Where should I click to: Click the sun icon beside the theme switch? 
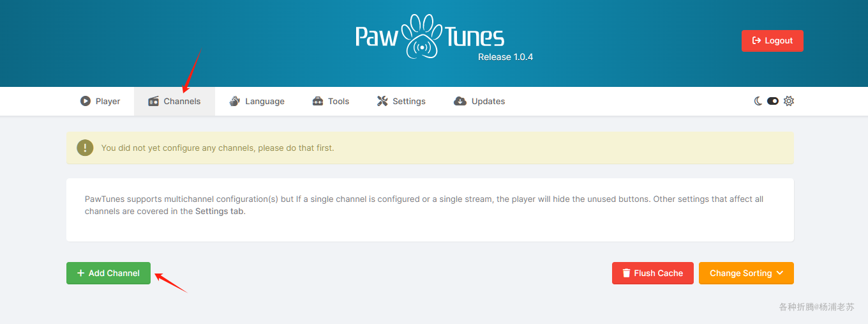[x=789, y=101]
